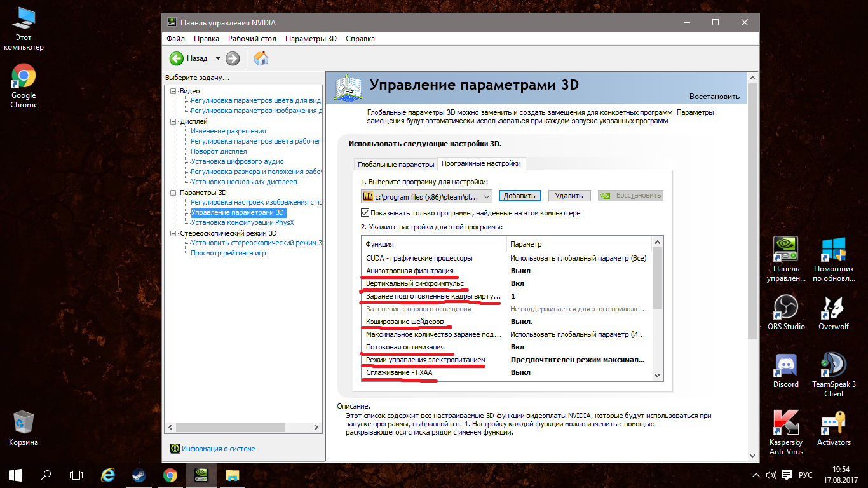Click the Параметр column header

tap(579, 244)
